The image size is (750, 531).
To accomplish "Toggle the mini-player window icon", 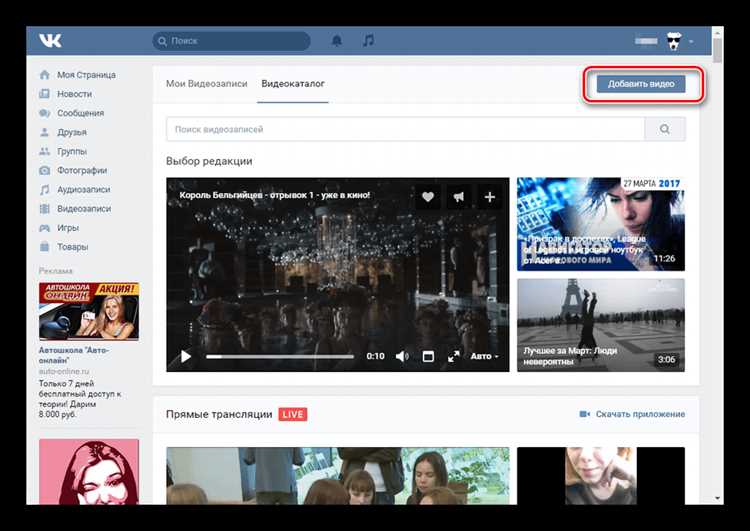I will [x=428, y=356].
